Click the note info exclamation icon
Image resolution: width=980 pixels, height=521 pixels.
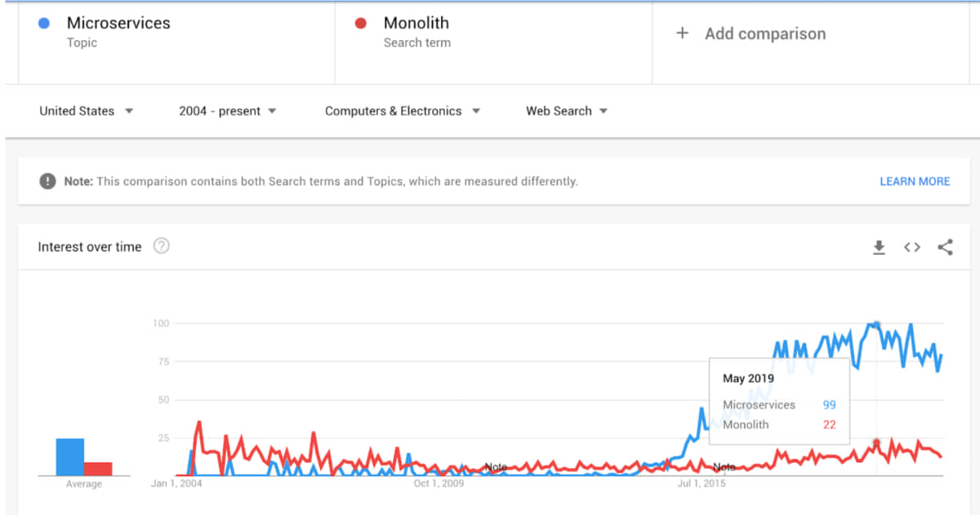48,181
